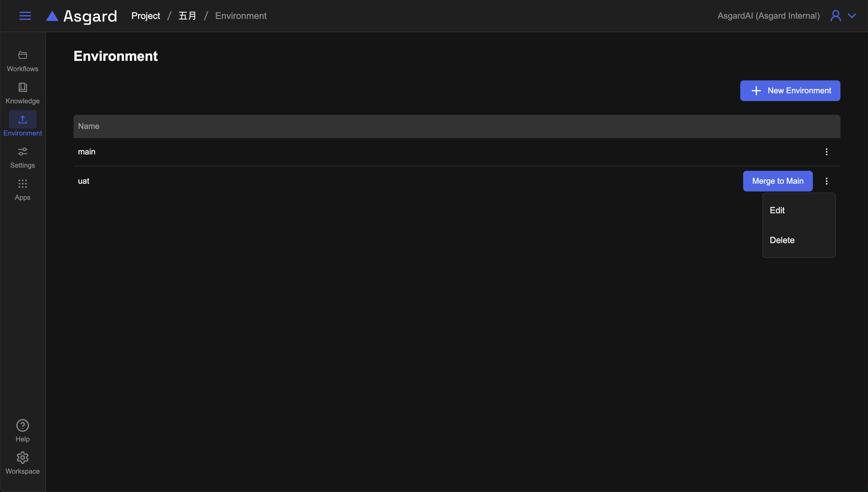Open main row three-dot menu
The width and height of the screenshot is (868, 492).
(x=826, y=152)
